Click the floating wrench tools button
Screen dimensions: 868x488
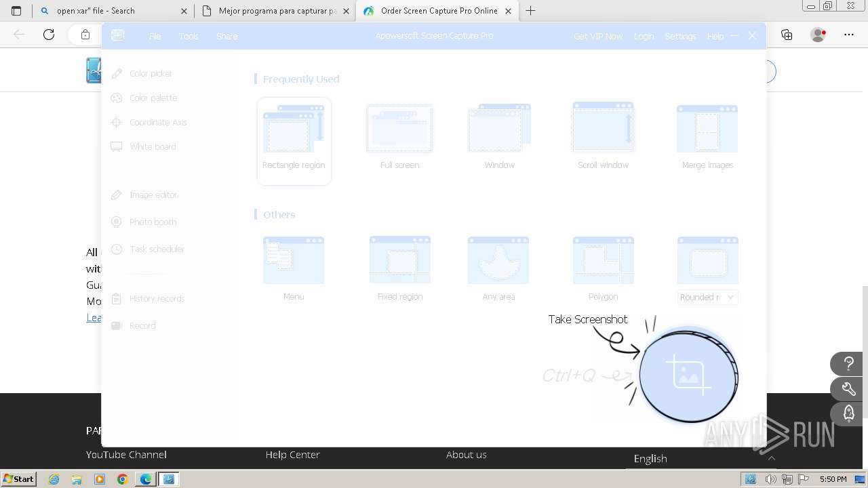coord(848,389)
